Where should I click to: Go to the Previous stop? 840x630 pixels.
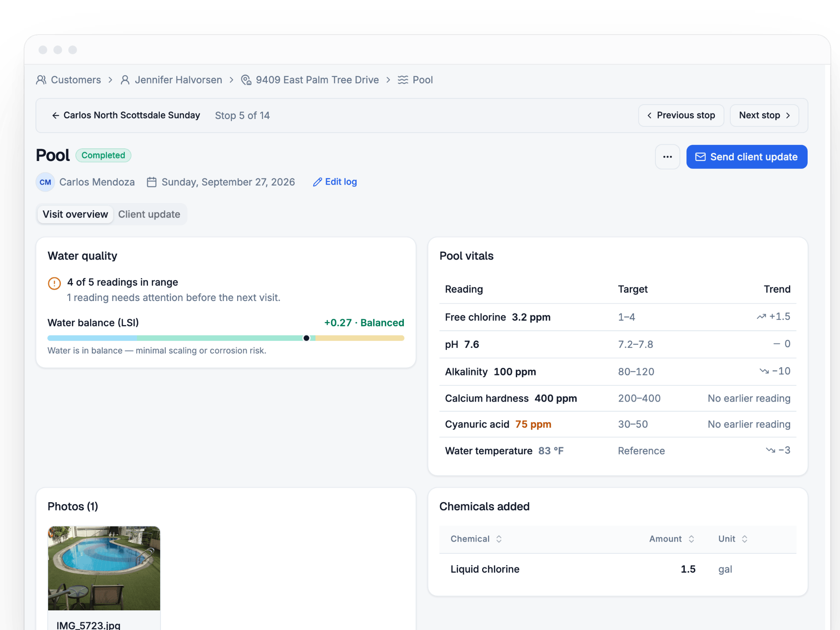pos(681,115)
